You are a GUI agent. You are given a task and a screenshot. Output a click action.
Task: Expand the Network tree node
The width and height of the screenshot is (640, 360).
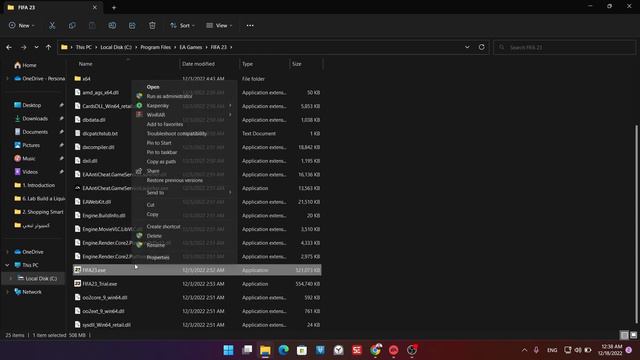coord(7,292)
